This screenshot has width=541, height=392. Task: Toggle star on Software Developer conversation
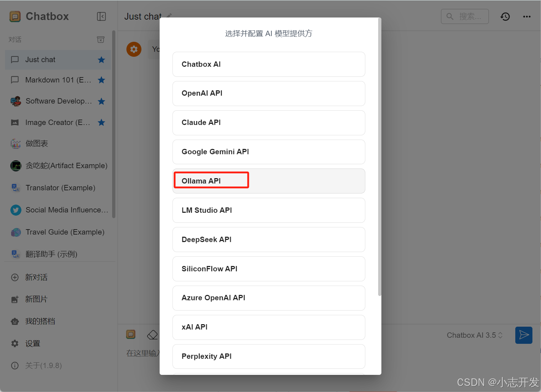101,101
